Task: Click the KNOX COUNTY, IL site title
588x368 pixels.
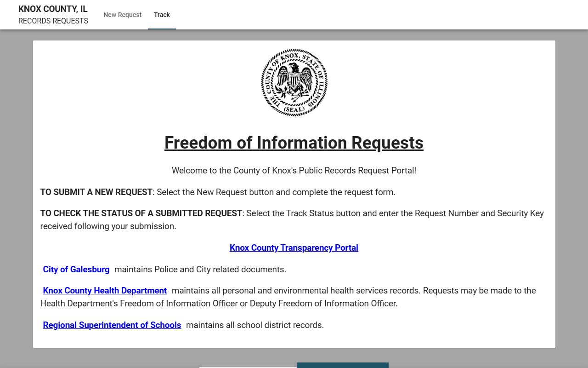Action: (x=53, y=9)
